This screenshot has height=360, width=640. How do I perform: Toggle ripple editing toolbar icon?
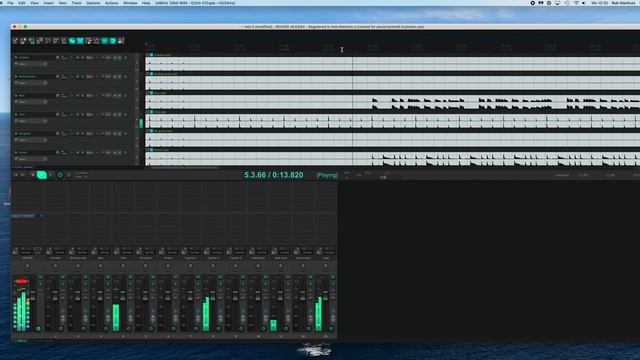tap(89, 41)
